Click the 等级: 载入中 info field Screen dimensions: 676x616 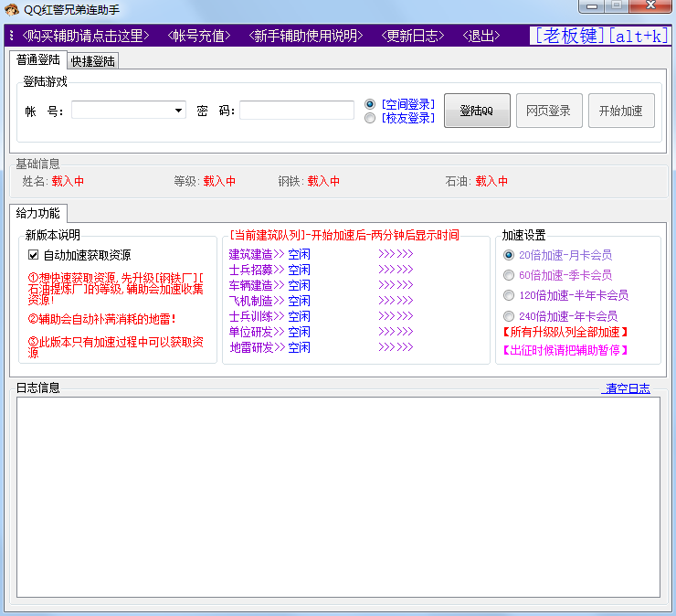(x=205, y=181)
